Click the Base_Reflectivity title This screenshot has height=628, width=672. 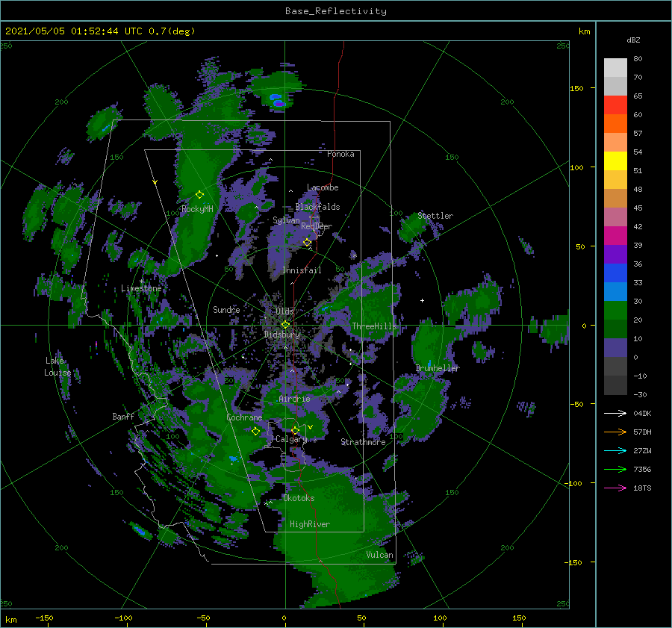click(336, 11)
